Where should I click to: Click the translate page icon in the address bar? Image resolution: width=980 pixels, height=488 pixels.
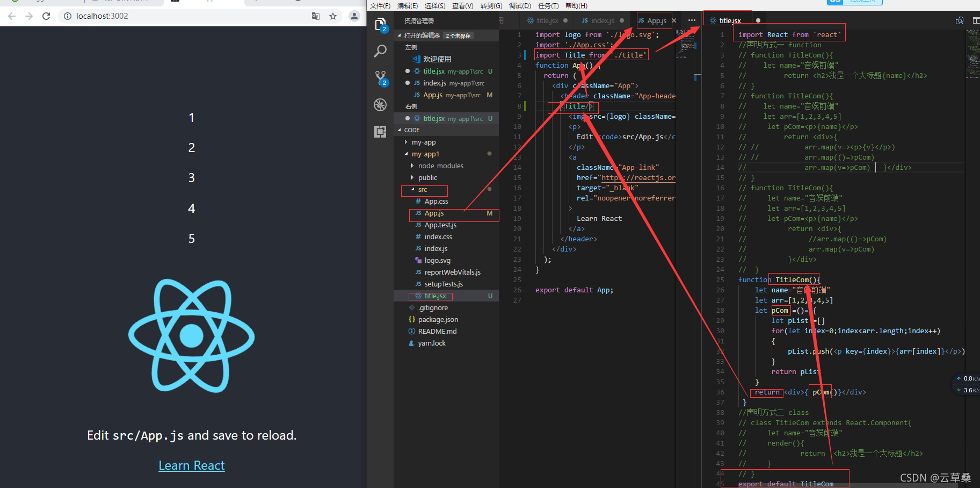coord(316,16)
